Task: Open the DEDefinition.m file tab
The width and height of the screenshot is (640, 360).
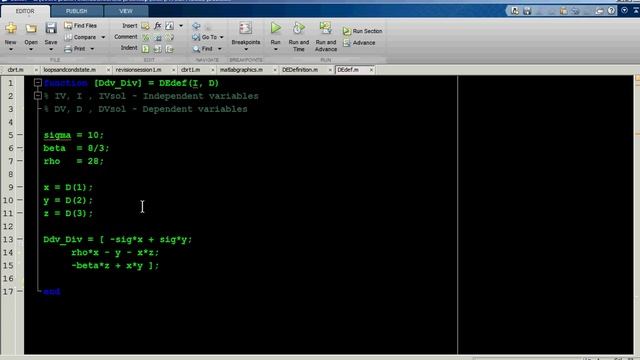Action: pyautogui.click(x=300, y=70)
